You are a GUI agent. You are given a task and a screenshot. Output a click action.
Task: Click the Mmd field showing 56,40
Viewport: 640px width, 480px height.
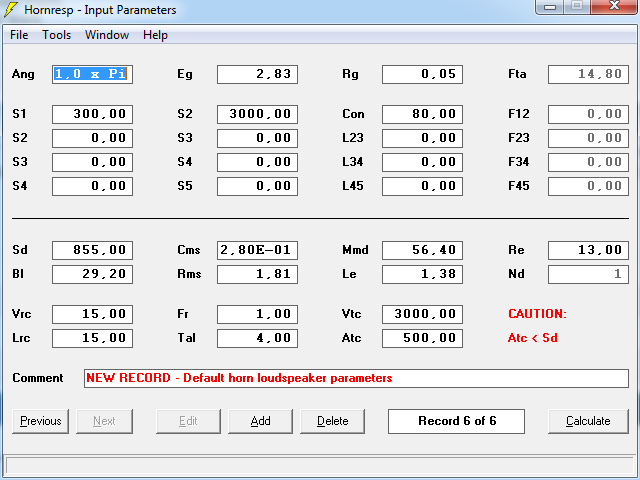pos(422,250)
